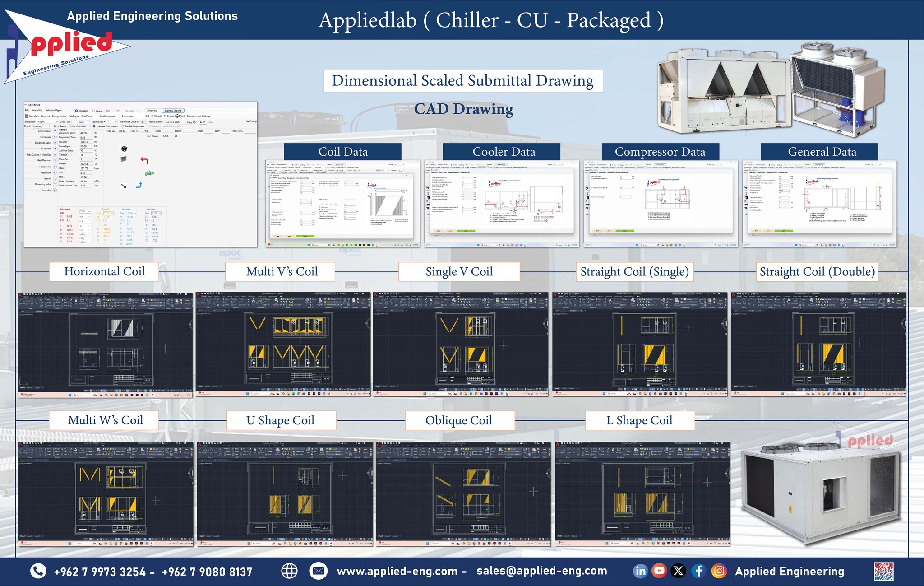
Task: Click the blue upward arrow in AppliedLab schematic
Action: click(139, 184)
